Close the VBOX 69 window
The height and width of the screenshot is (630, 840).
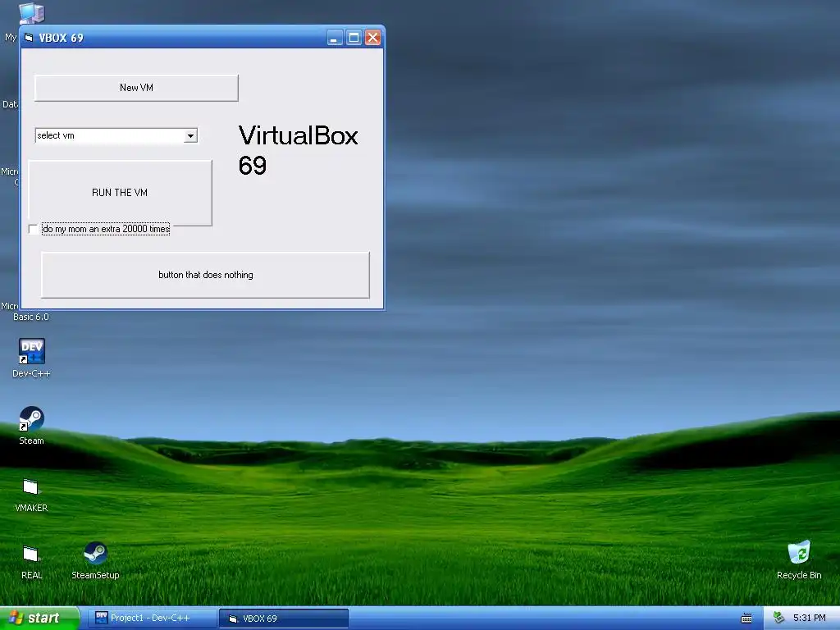373,38
